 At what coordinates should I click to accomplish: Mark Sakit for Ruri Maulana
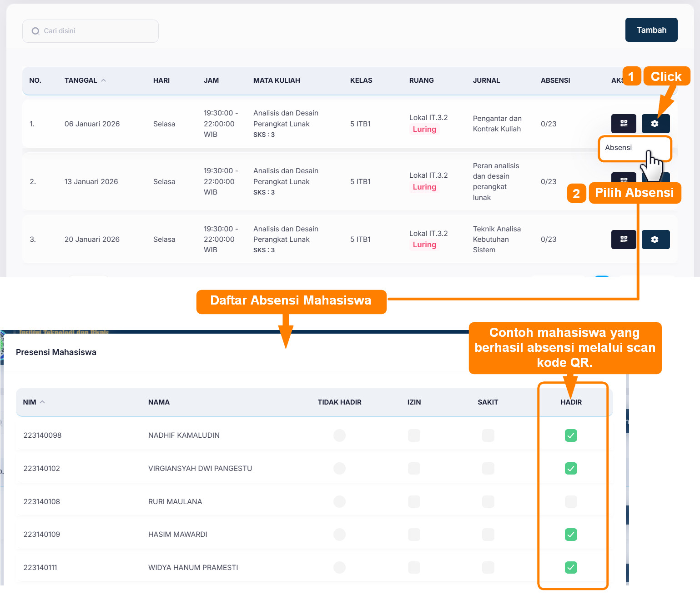pos(488,502)
